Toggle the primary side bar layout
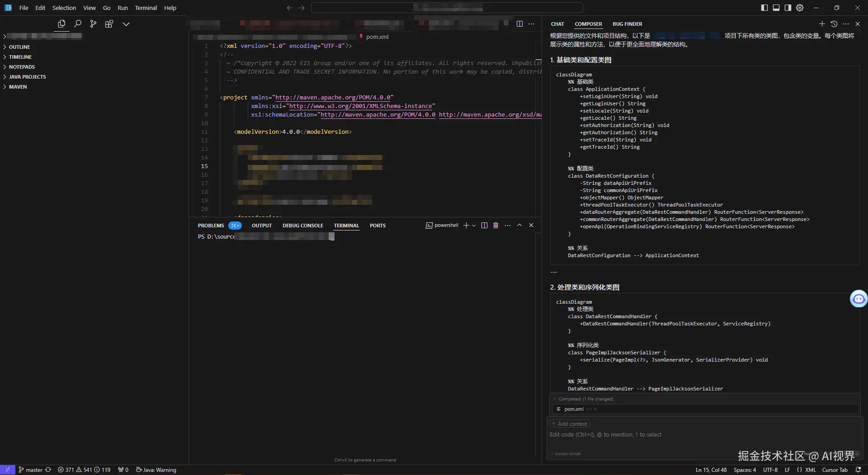868x475 pixels. point(764,8)
